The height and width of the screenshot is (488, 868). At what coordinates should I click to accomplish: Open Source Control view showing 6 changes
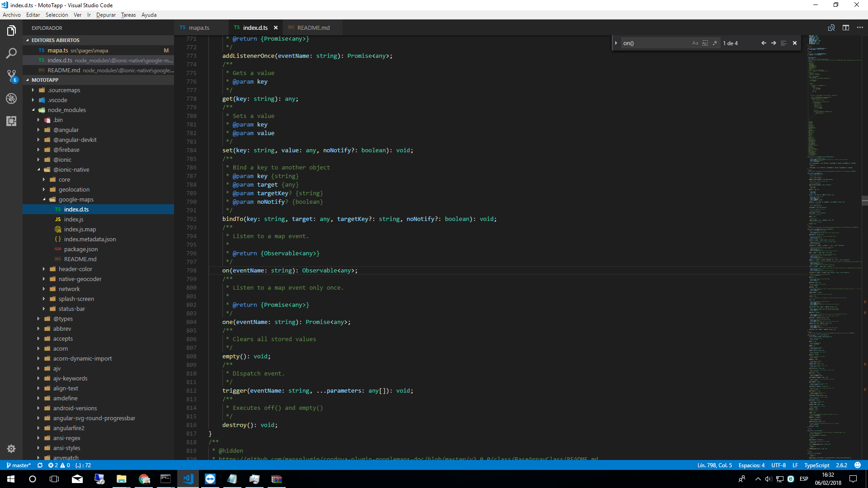11,76
